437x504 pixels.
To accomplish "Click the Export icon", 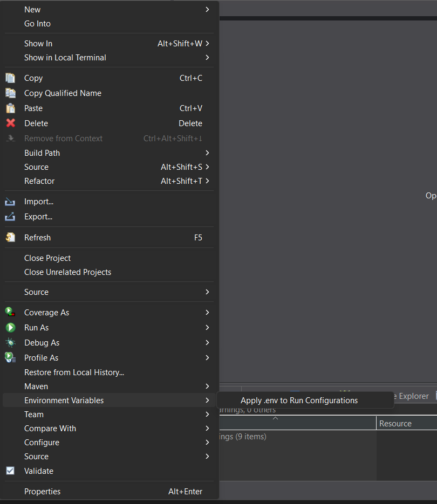I will [10, 216].
